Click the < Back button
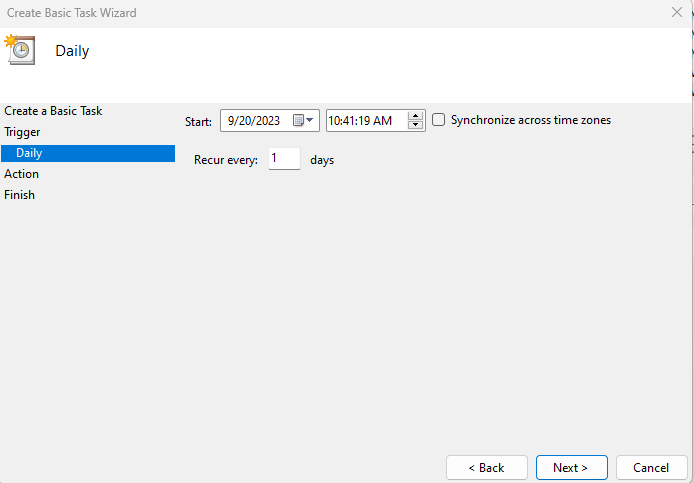The width and height of the screenshot is (694, 483). (x=487, y=468)
